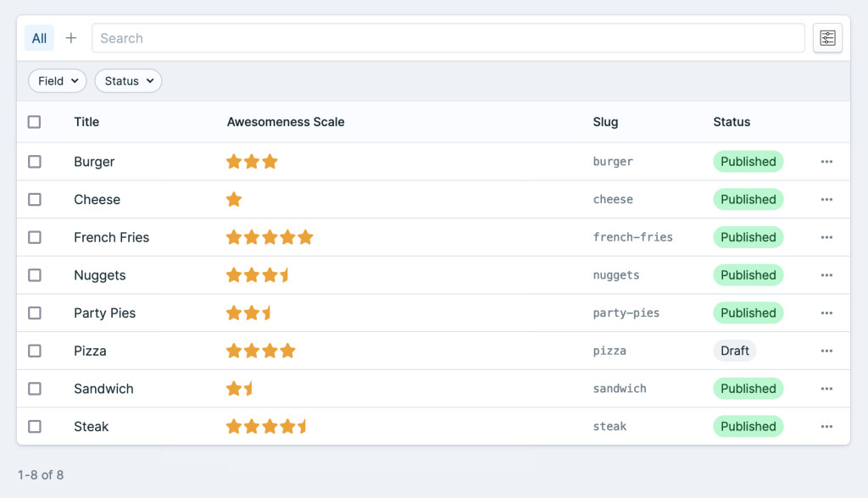This screenshot has height=498, width=868.
Task: Click the five-star rating for French Fries
Action: click(x=270, y=238)
